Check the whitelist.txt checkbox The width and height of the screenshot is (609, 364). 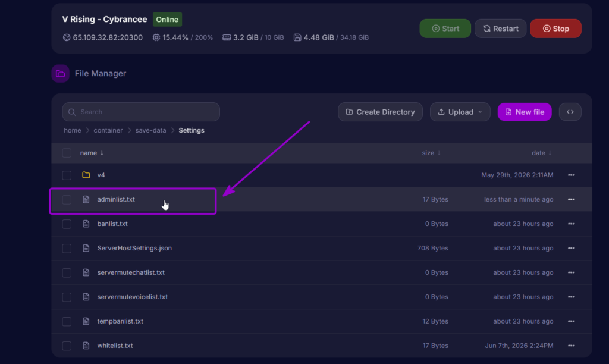67,346
